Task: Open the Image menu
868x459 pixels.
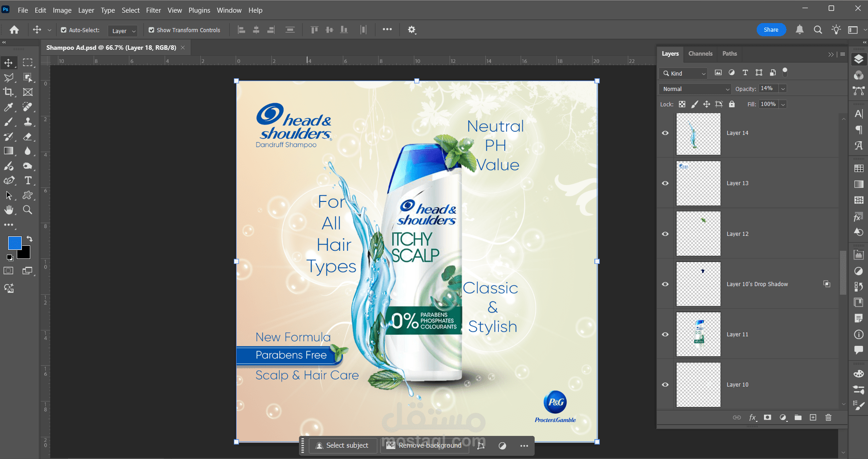Action: pyautogui.click(x=62, y=10)
